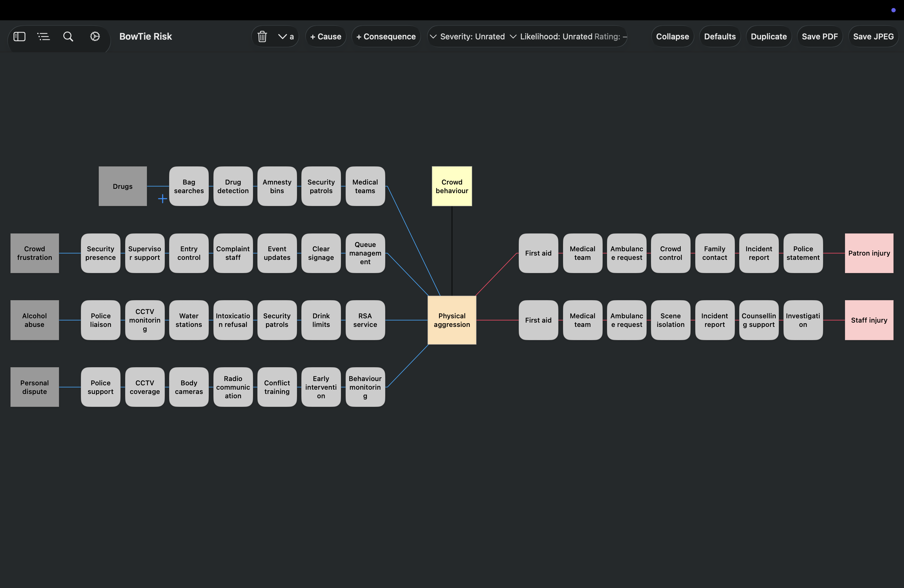Click the Drink limits barrier
Viewport: 904px width, 588px height.
321,320
